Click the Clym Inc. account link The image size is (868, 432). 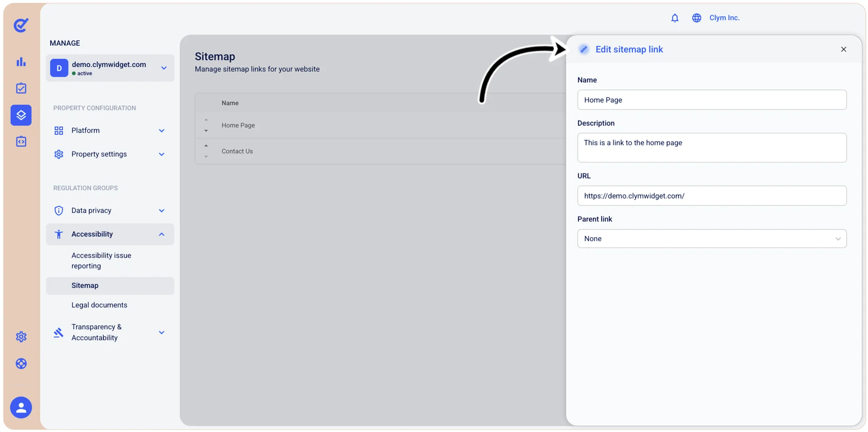click(724, 18)
